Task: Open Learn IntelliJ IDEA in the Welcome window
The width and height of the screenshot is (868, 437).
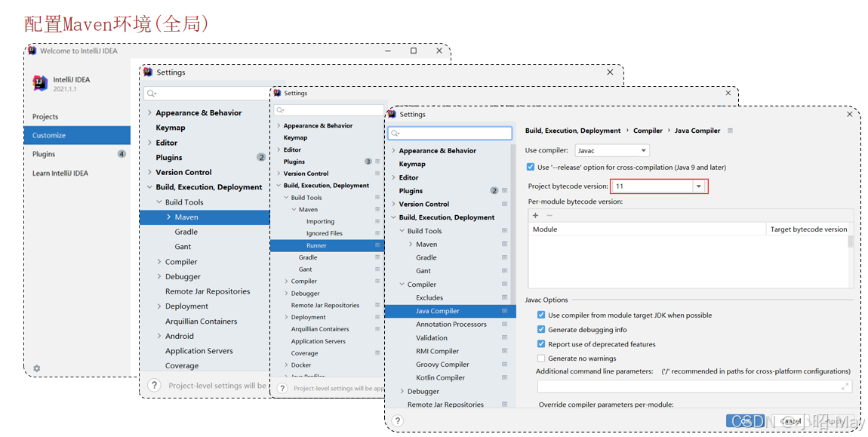Action: point(60,173)
